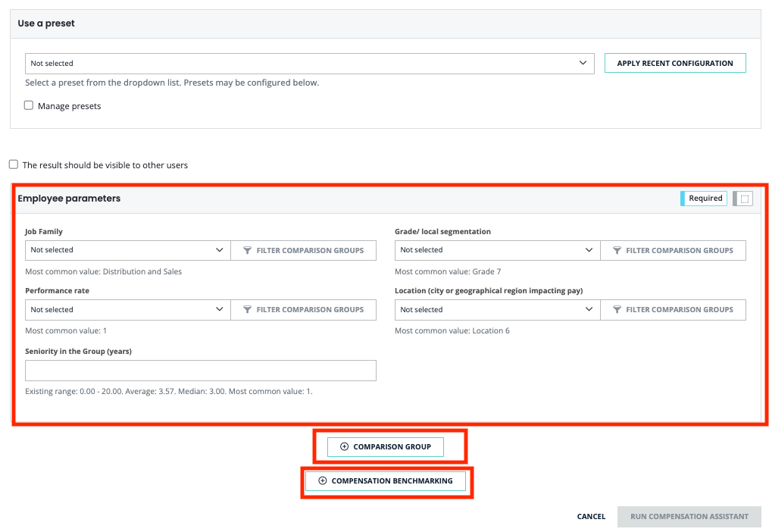The width and height of the screenshot is (769, 532).
Task: Click the funnel icon beside Job Family
Action: pos(247,250)
